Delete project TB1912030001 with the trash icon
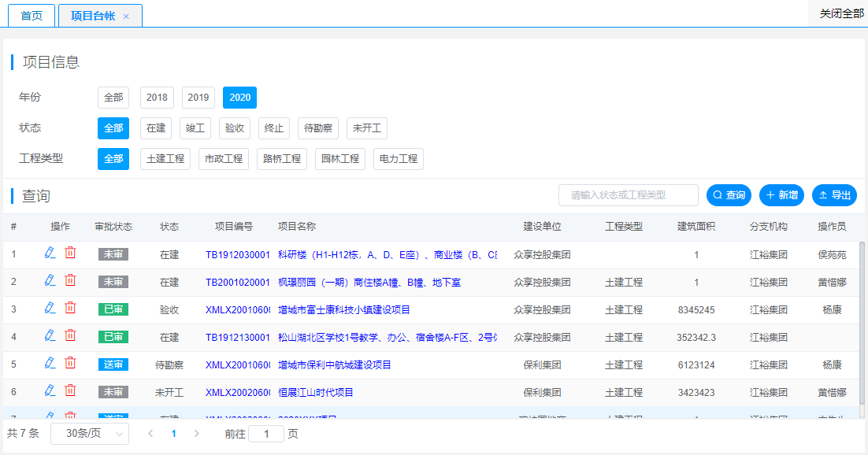Viewport: 868px width, 455px height. coord(70,253)
